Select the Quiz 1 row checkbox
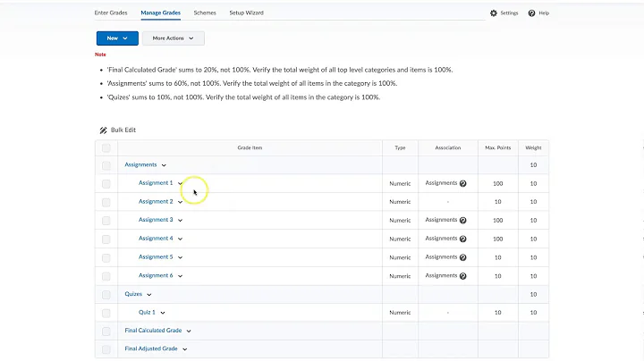This screenshot has width=644, height=361. [x=106, y=313]
